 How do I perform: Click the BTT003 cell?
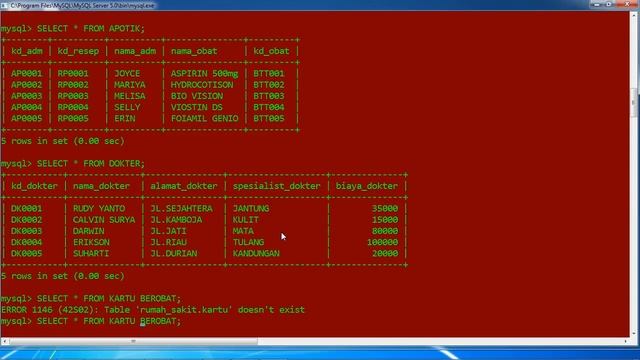269,96
